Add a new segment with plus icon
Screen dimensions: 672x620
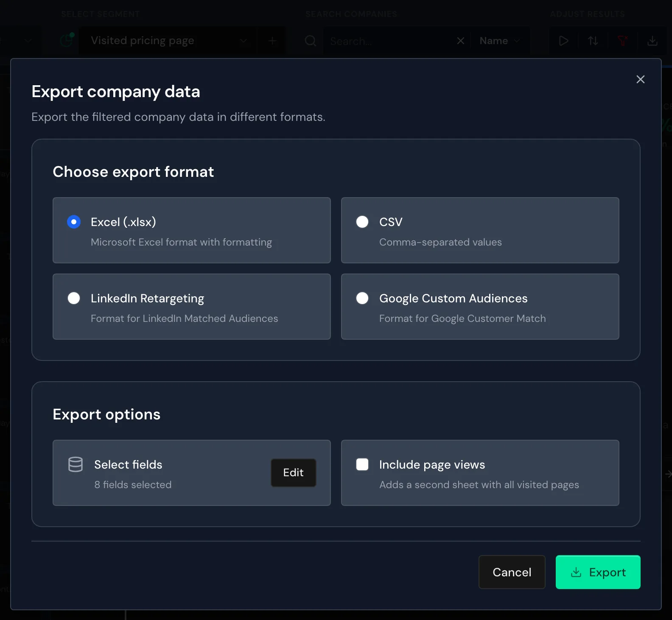tap(272, 41)
